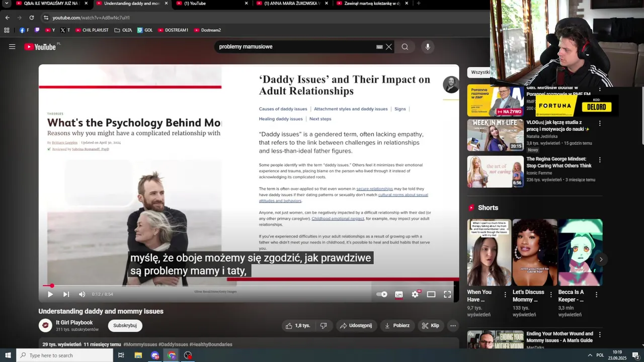Show hidden system tray icons

point(590,355)
